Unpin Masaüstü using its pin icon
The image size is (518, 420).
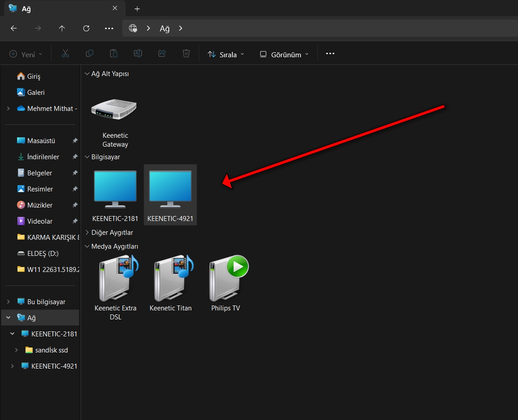(75, 140)
